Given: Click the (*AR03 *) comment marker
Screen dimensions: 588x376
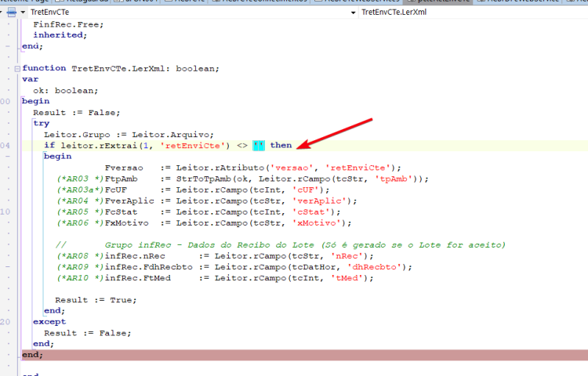Looking at the screenshot, I should coord(80,179).
